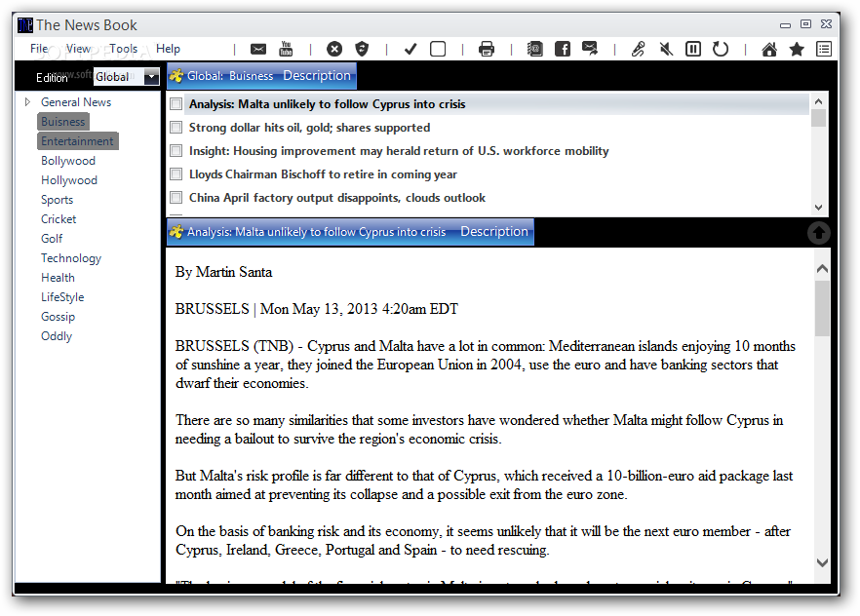Open the Hollywood category
The image size is (860, 616).
pyautogui.click(x=69, y=180)
